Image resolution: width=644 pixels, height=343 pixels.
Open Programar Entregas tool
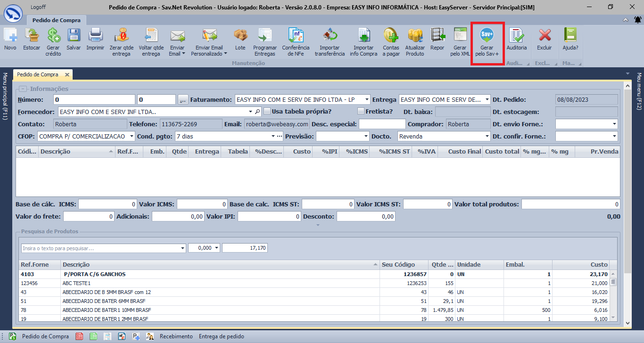click(265, 42)
